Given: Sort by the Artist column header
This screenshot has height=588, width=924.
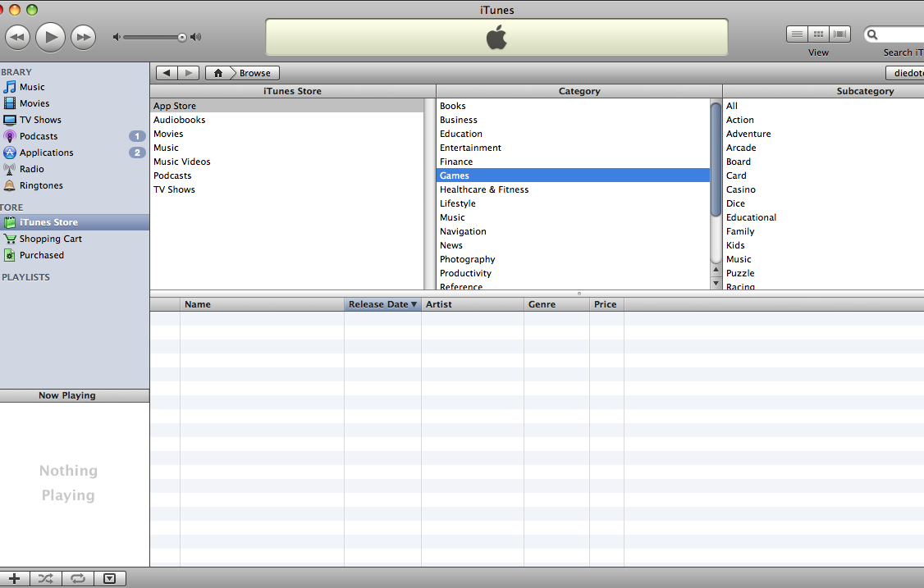Looking at the screenshot, I should coord(473,304).
